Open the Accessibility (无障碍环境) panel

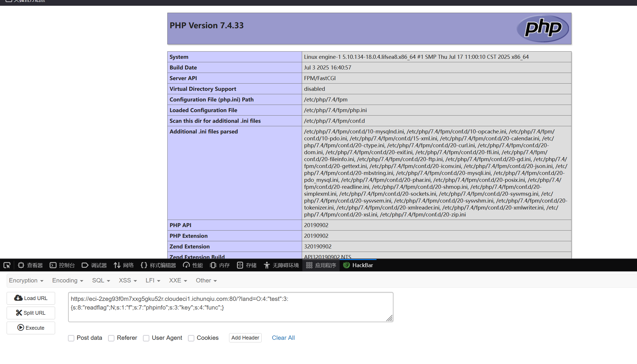[x=281, y=265]
